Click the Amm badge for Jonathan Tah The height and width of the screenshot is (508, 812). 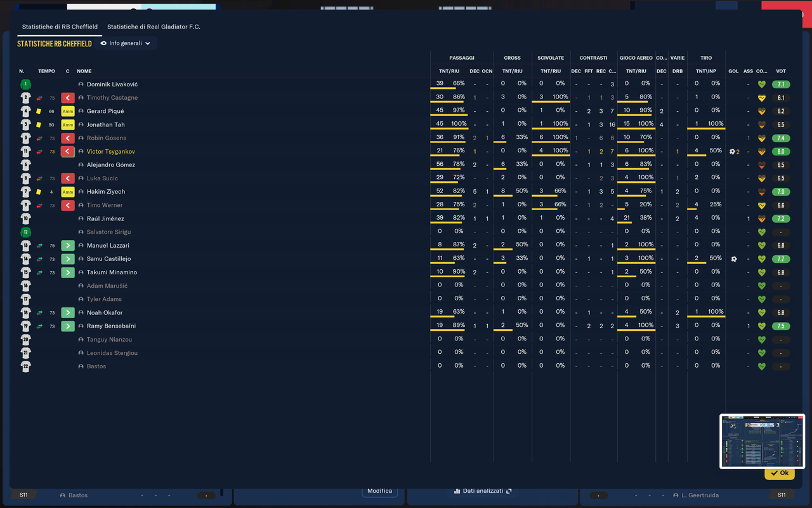click(68, 124)
